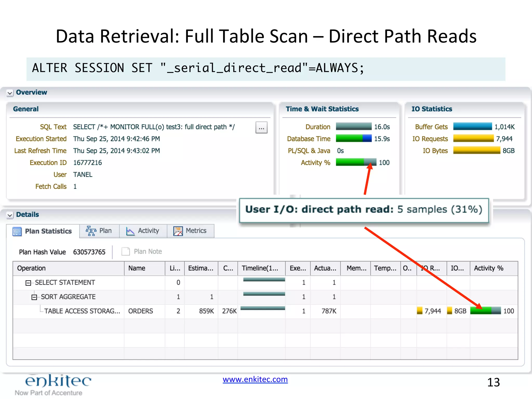The height and width of the screenshot is (399, 532).
Task: Click the Plan tree icon
Action: pyautogui.click(x=91, y=231)
